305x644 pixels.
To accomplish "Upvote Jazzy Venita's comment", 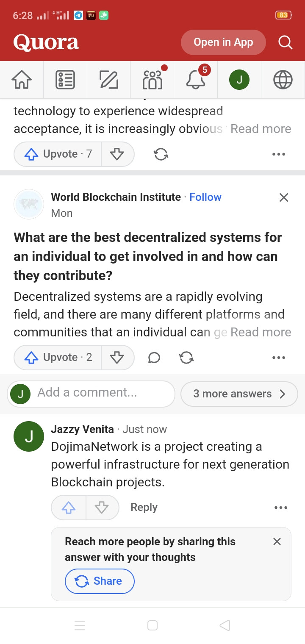I will click(69, 508).
